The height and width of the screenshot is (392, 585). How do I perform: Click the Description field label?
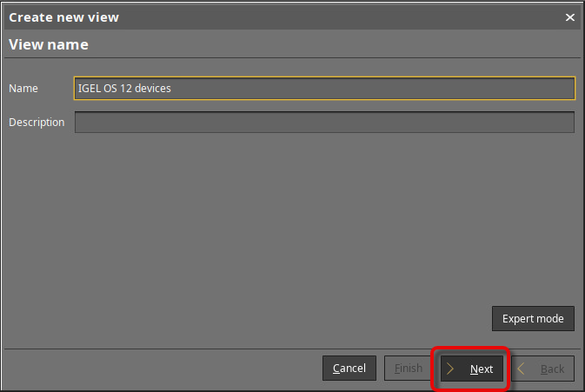coord(37,123)
